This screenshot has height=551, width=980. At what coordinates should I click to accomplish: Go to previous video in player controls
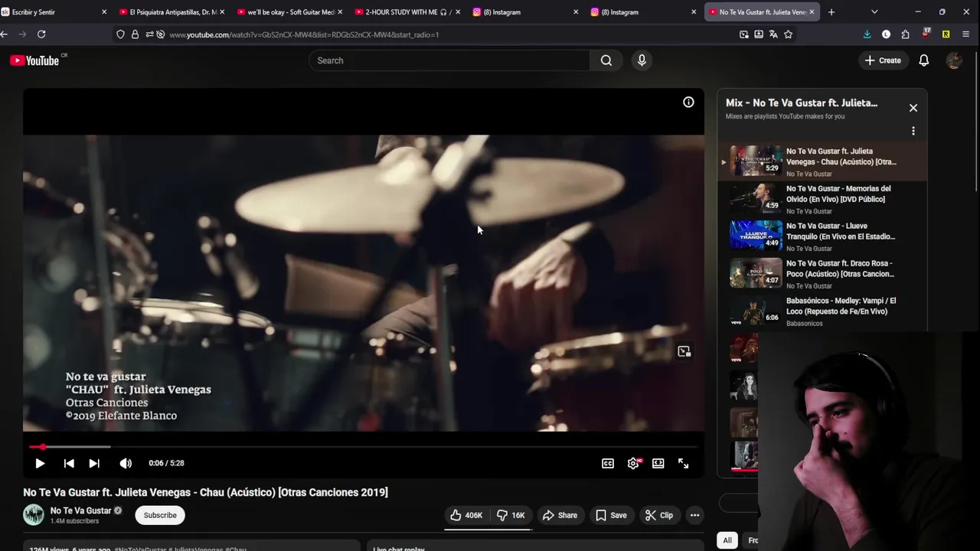click(x=69, y=463)
